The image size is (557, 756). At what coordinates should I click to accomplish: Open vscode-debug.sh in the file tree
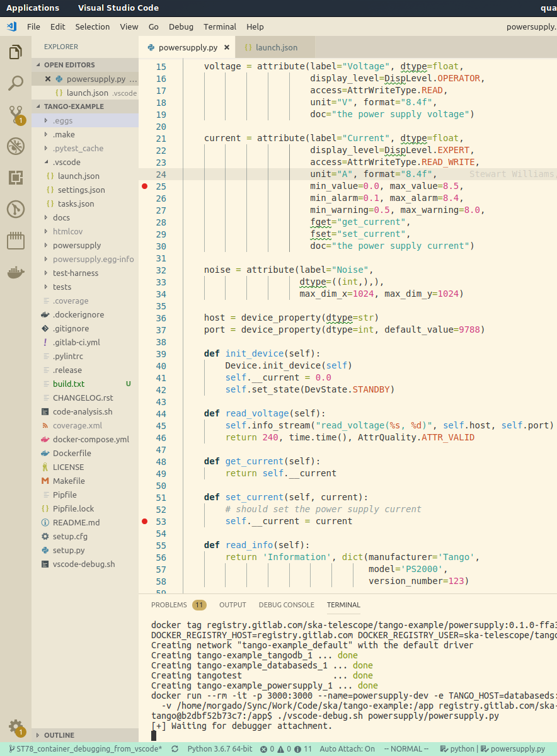[85, 564]
